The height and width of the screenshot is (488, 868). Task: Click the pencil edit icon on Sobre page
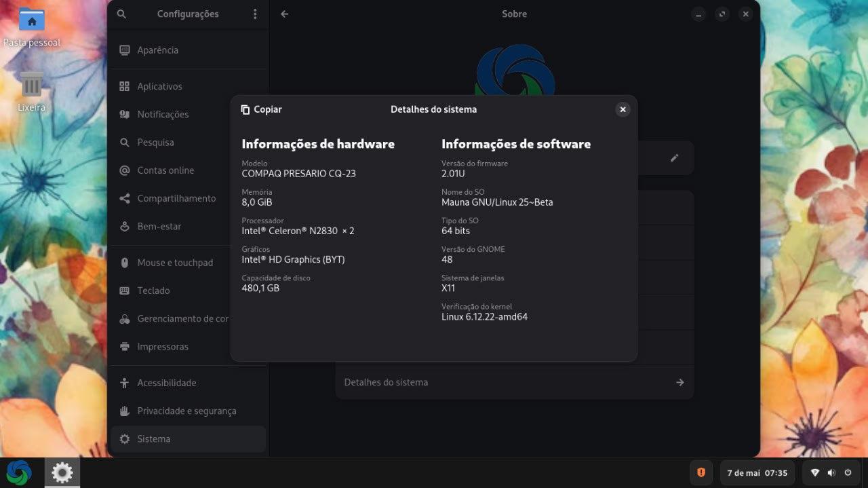coord(674,157)
